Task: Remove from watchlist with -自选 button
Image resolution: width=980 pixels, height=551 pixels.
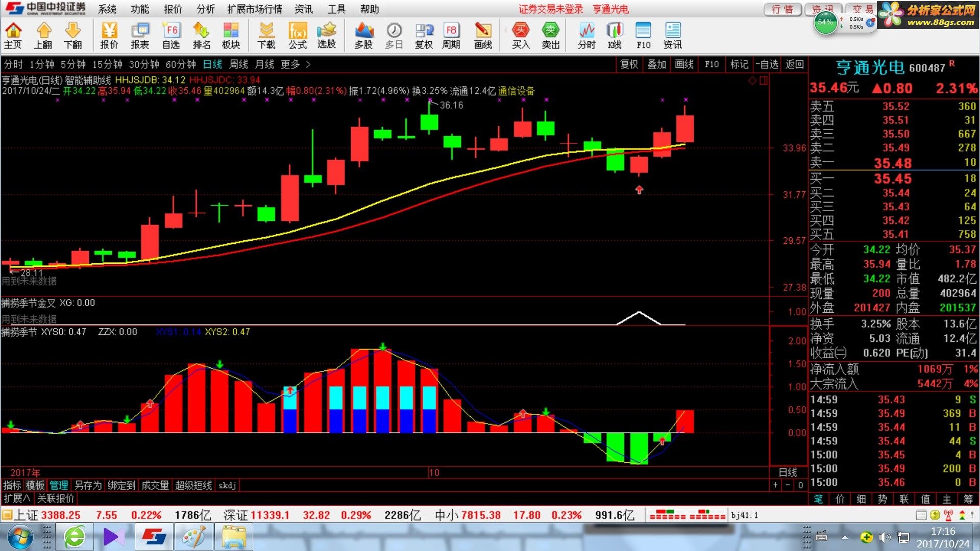Action: coord(767,64)
